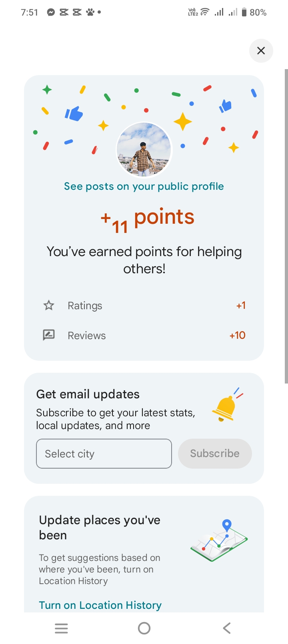Tap 'Turn on Location History' link
Viewport: 288px width, 644px height.
100,605
